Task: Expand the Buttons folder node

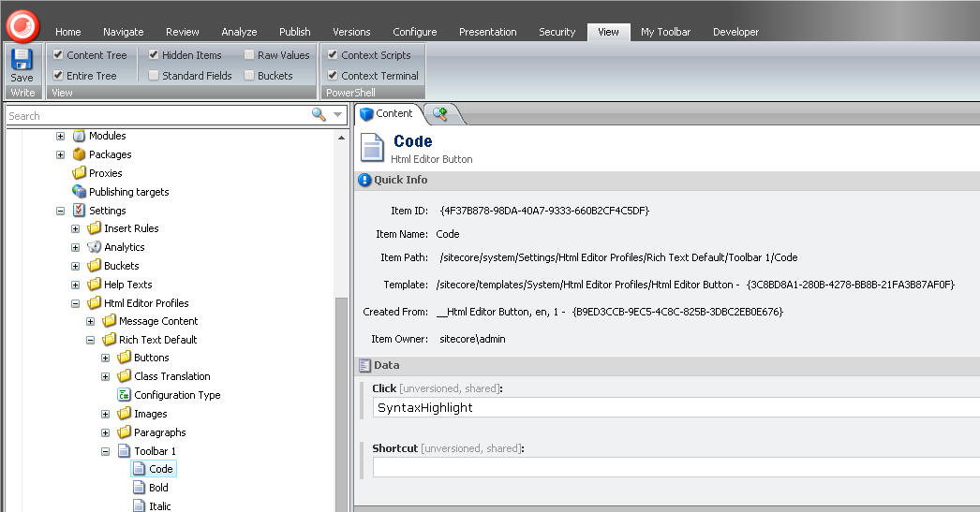Action: pyautogui.click(x=106, y=358)
